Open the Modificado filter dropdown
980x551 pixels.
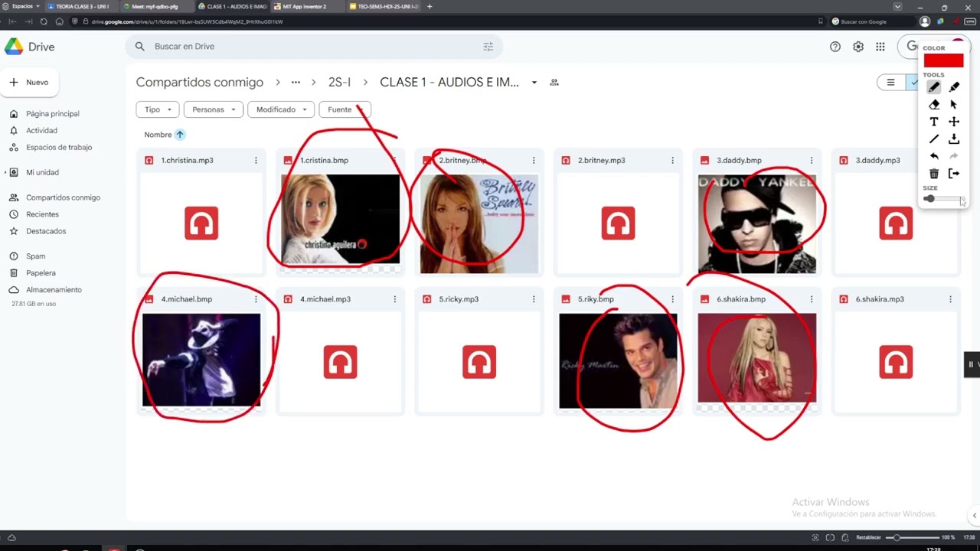(281, 109)
